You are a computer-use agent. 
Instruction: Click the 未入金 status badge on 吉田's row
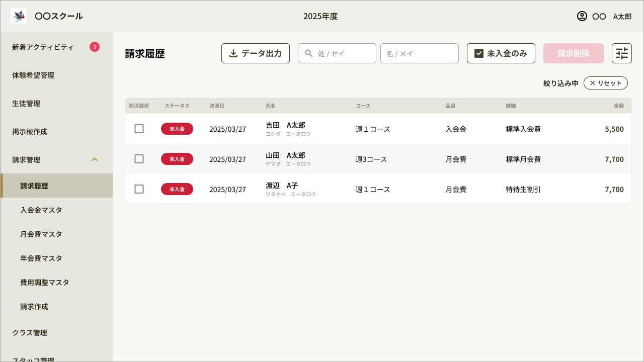[177, 129]
